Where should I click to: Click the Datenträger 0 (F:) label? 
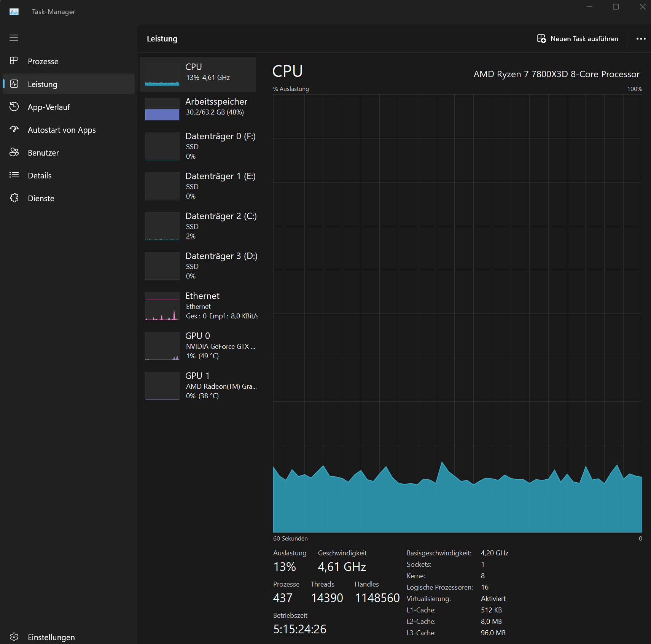tap(220, 136)
